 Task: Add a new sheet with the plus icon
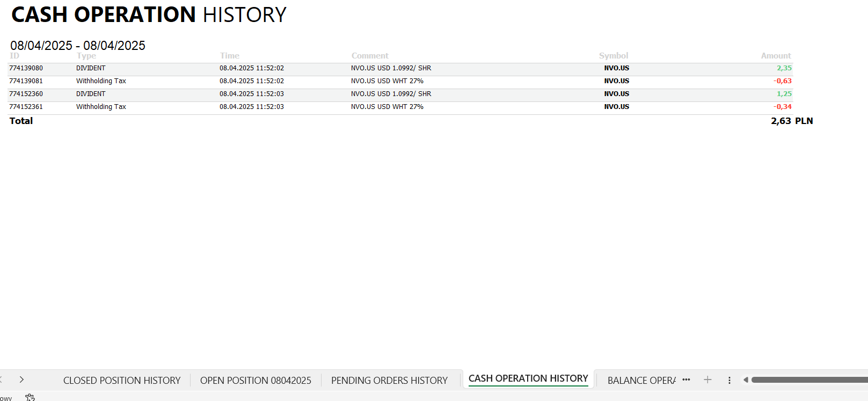click(707, 380)
